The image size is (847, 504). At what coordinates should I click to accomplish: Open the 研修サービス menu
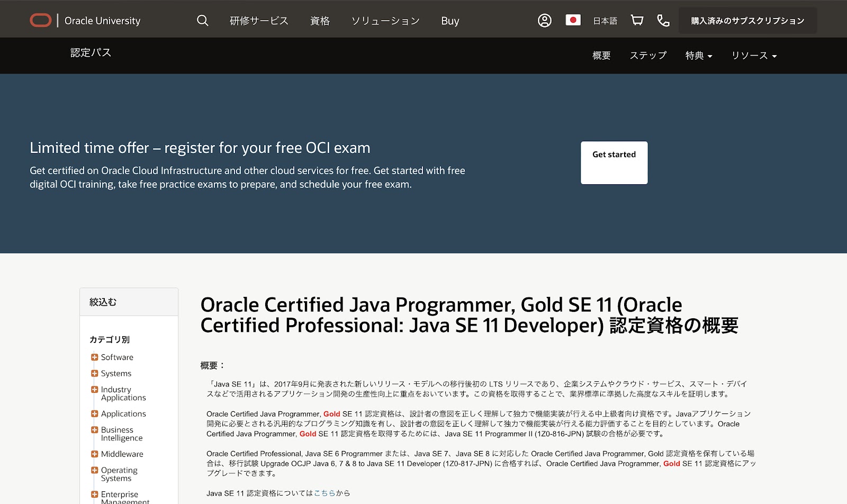(x=259, y=21)
